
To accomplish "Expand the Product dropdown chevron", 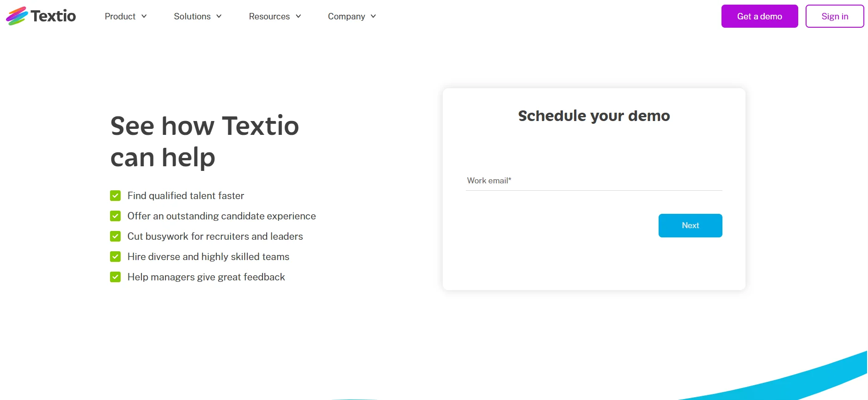I will (x=144, y=16).
